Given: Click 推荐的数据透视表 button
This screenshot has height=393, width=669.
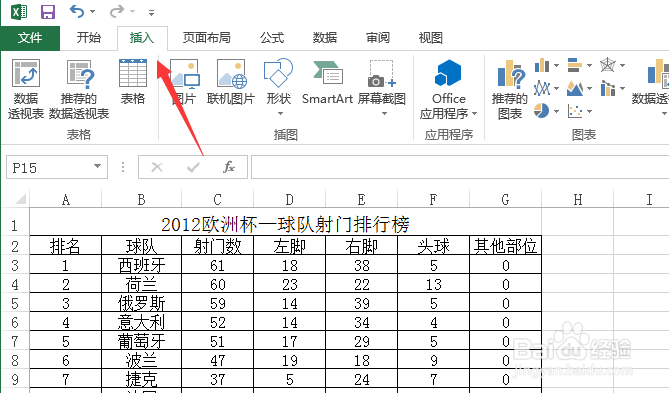Looking at the screenshot, I should click(x=79, y=89).
